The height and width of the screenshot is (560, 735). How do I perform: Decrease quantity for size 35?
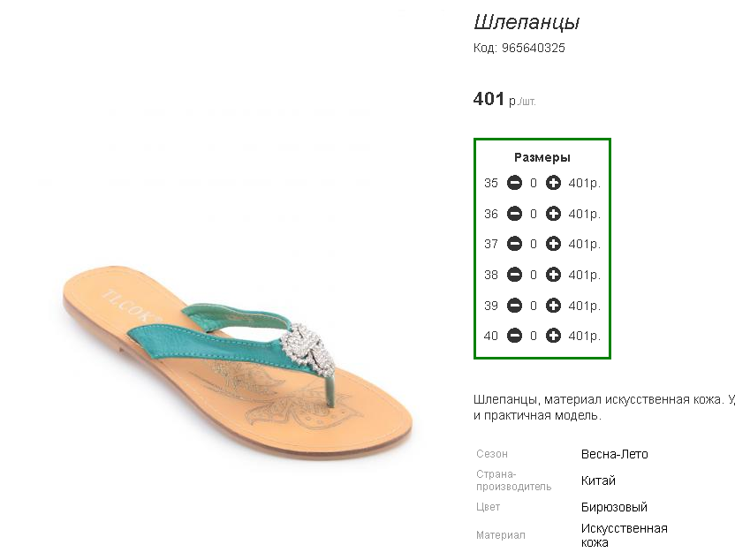514,183
